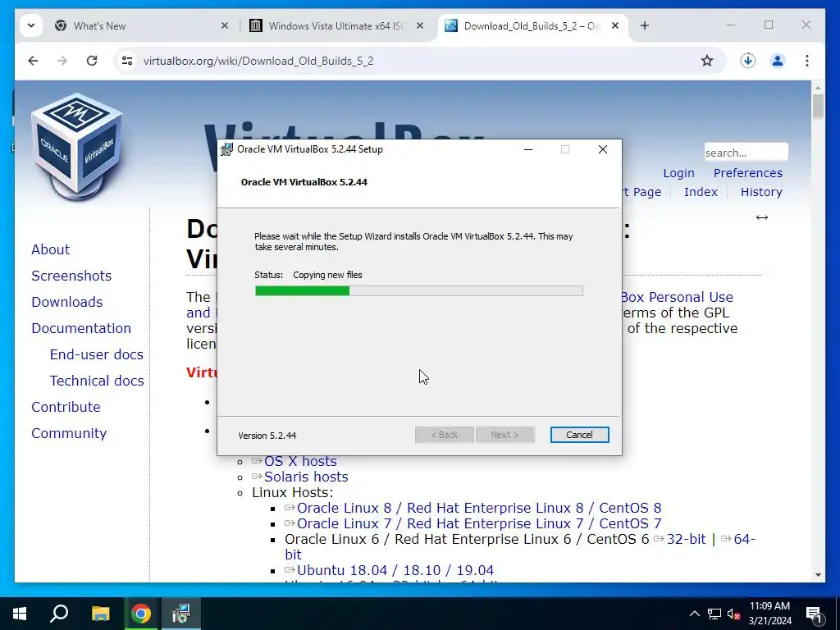Image resolution: width=840 pixels, height=630 pixels.
Task: Click the VirtualBox site search field
Action: tap(746, 152)
